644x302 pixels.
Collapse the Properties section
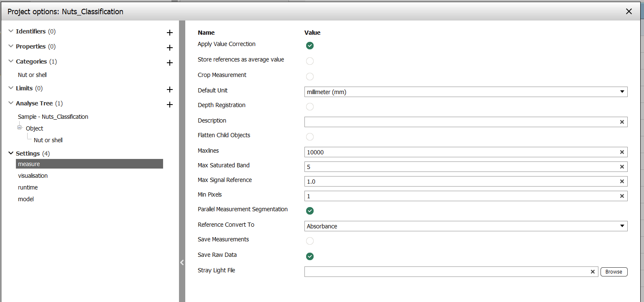pos(11,46)
